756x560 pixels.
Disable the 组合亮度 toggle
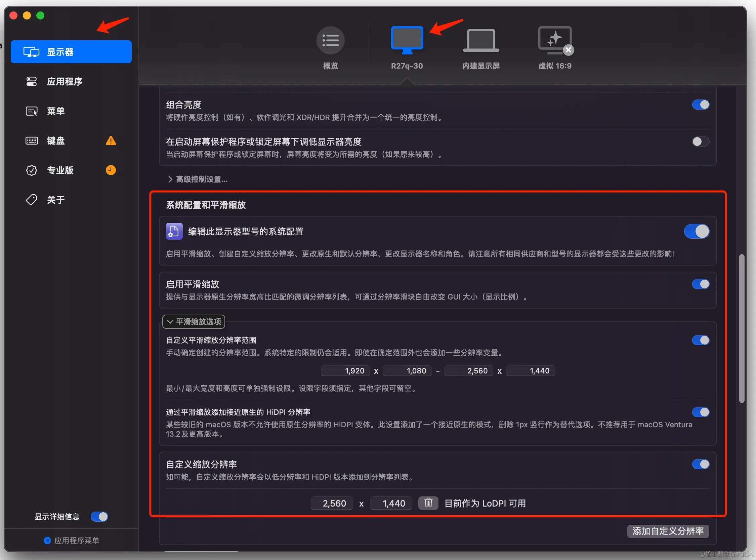click(x=700, y=105)
